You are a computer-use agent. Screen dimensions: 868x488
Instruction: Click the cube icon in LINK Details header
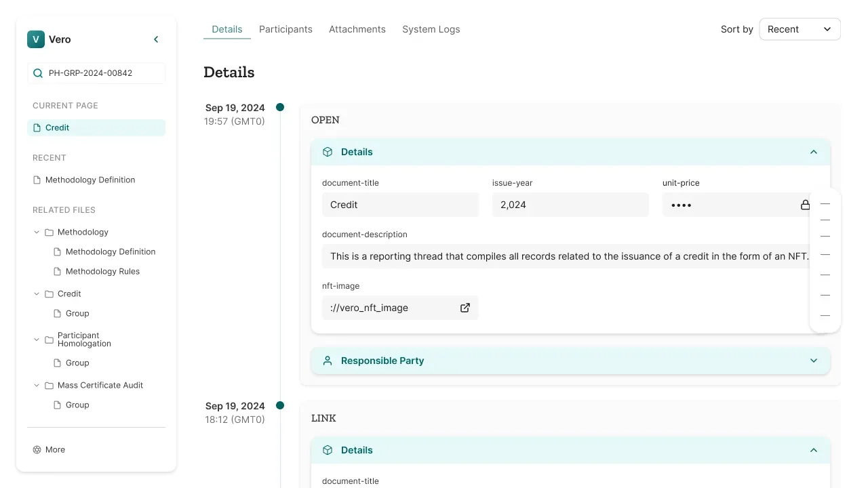pos(328,450)
